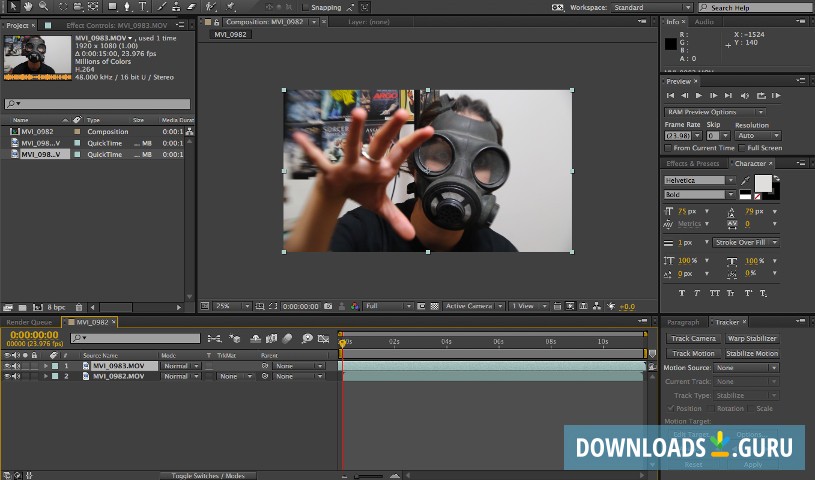Image resolution: width=815 pixels, height=480 pixels.
Task: Click the snapshot camera icon in viewer
Action: pyautogui.click(x=328, y=306)
